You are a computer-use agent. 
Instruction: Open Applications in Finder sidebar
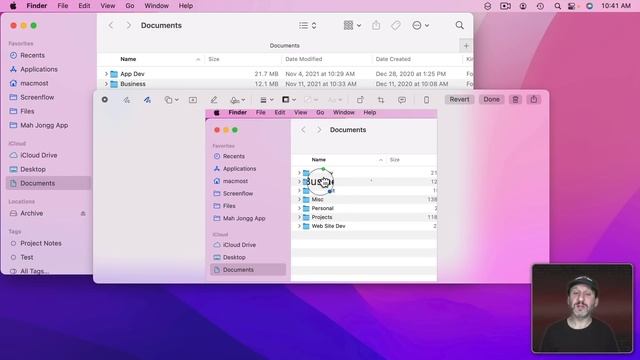pos(39,69)
